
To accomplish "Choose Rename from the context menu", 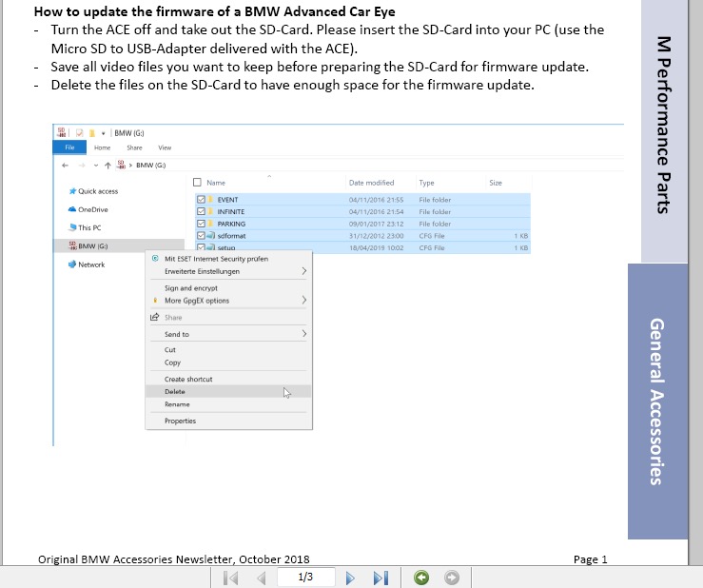I will (228, 404).
